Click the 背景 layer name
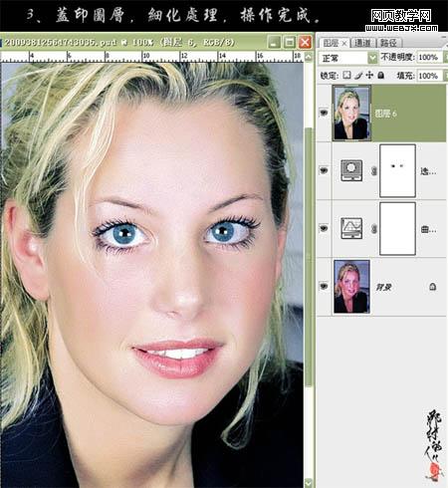The image size is (448, 488). [x=383, y=287]
